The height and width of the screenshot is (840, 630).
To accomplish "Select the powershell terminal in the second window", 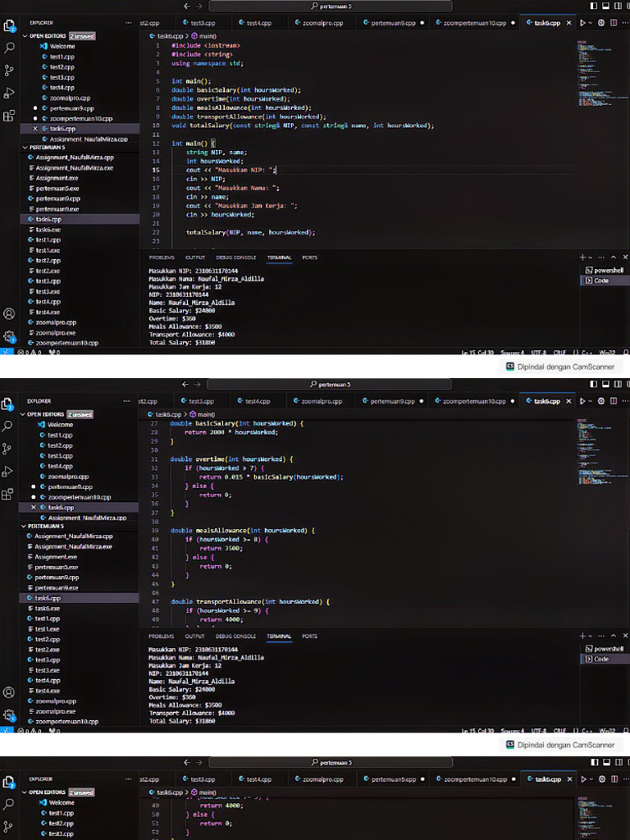I will coord(605,649).
